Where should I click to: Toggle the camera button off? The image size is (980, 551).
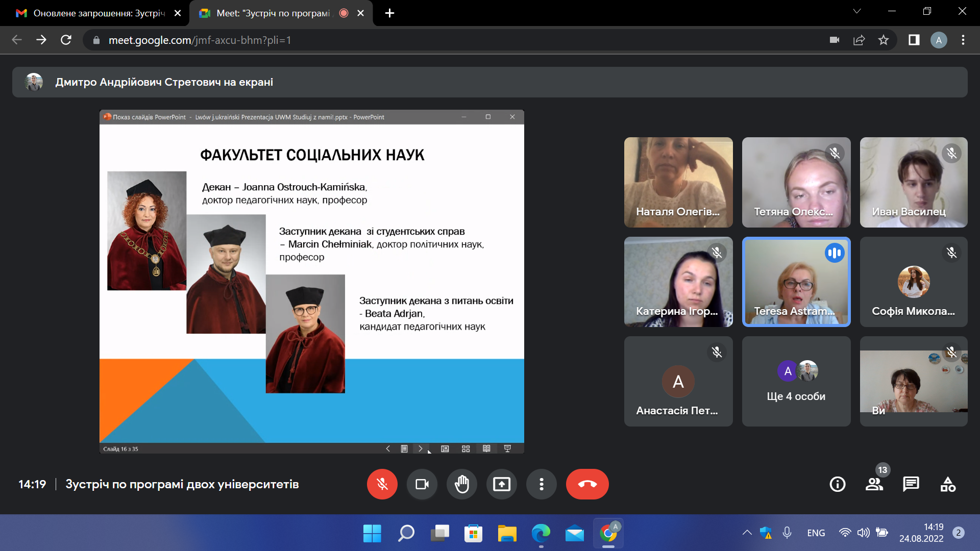[422, 484]
